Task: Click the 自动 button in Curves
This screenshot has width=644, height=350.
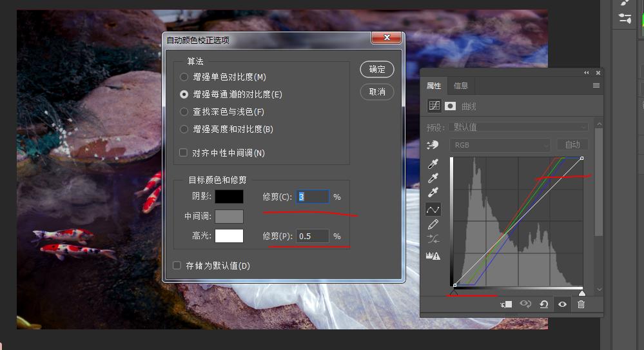Action: (572, 144)
